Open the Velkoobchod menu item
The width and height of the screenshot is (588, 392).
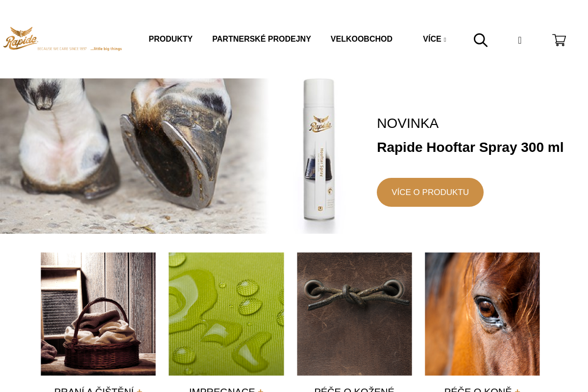[362, 39]
